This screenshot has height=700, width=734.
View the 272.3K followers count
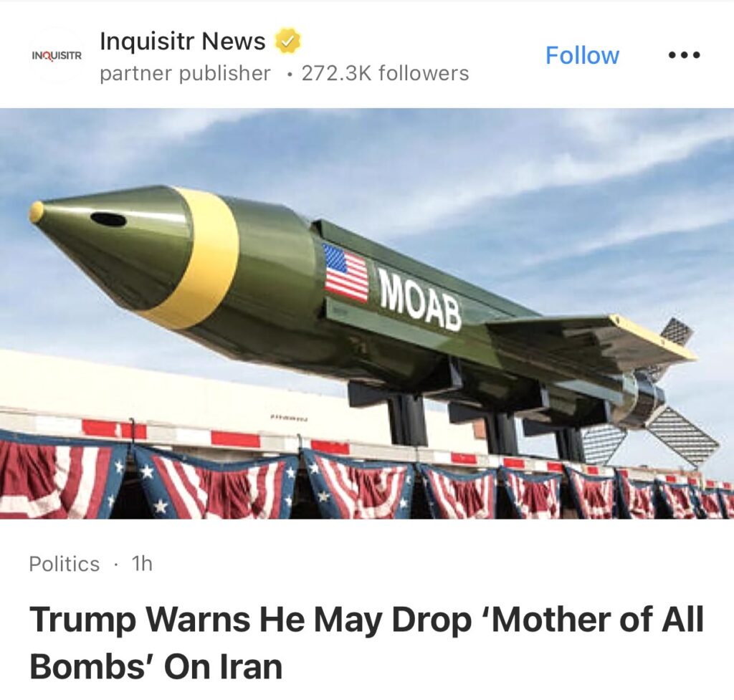(385, 74)
